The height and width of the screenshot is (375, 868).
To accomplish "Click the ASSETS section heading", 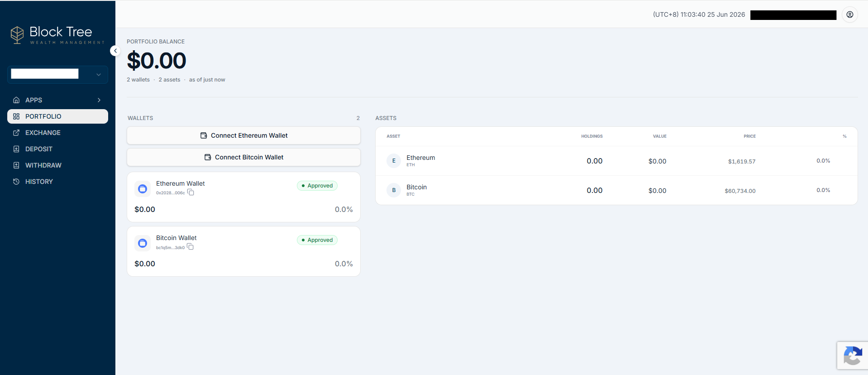I will point(386,118).
